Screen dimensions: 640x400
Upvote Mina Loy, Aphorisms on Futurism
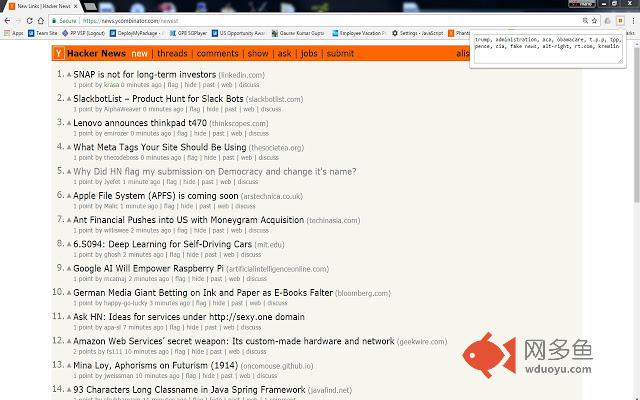pos(69,365)
